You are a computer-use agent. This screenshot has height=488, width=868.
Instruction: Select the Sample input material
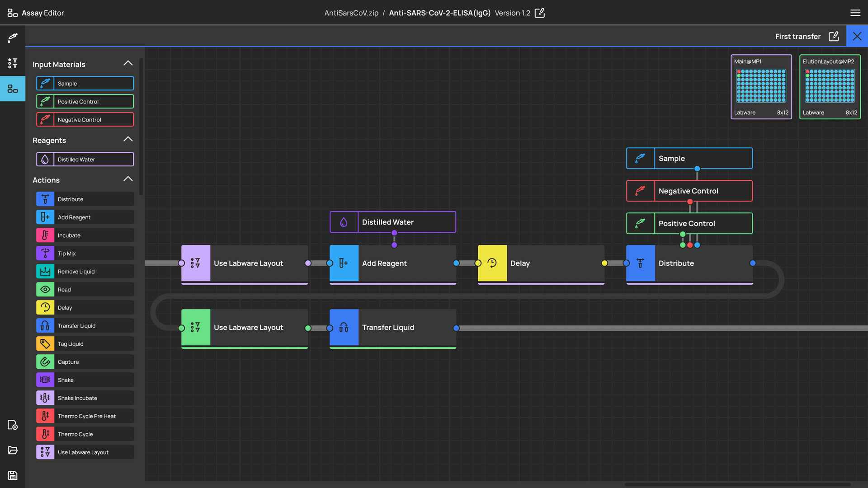pos(85,84)
